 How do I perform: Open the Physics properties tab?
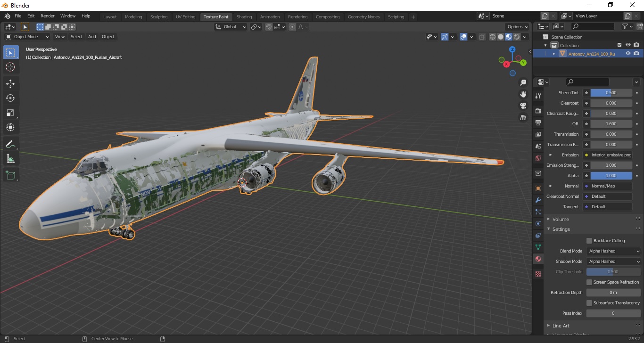pos(538,223)
